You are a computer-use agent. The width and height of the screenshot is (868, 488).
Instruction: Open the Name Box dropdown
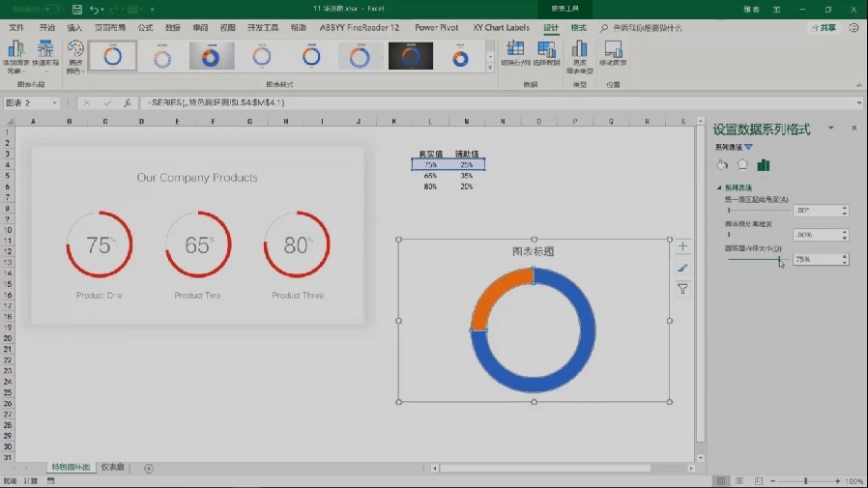[54, 102]
